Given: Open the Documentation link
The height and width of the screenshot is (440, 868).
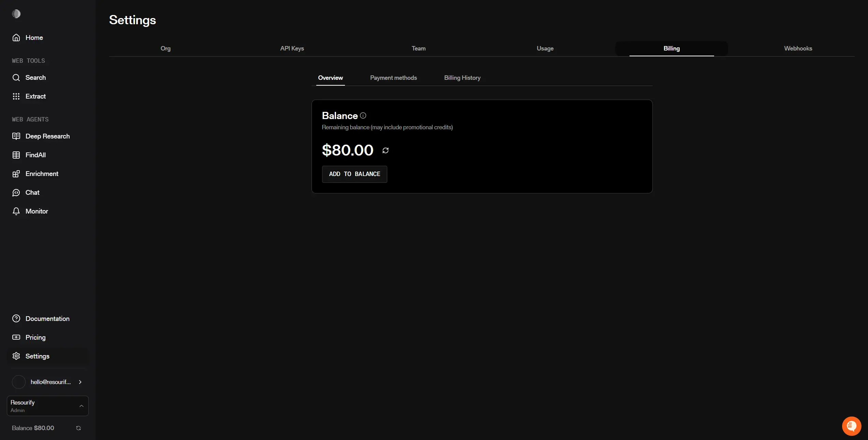Looking at the screenshot, I should tap(47, 319).
